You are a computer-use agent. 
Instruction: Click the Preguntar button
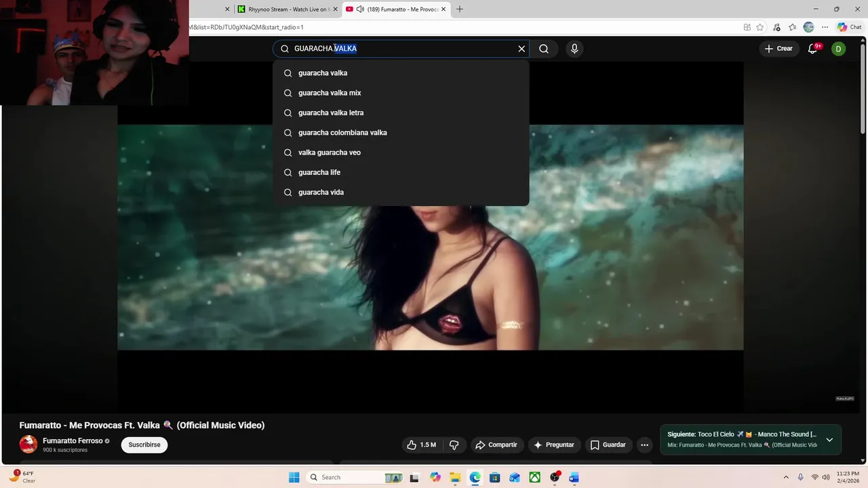pyautogui.click(x=554, y=445)
